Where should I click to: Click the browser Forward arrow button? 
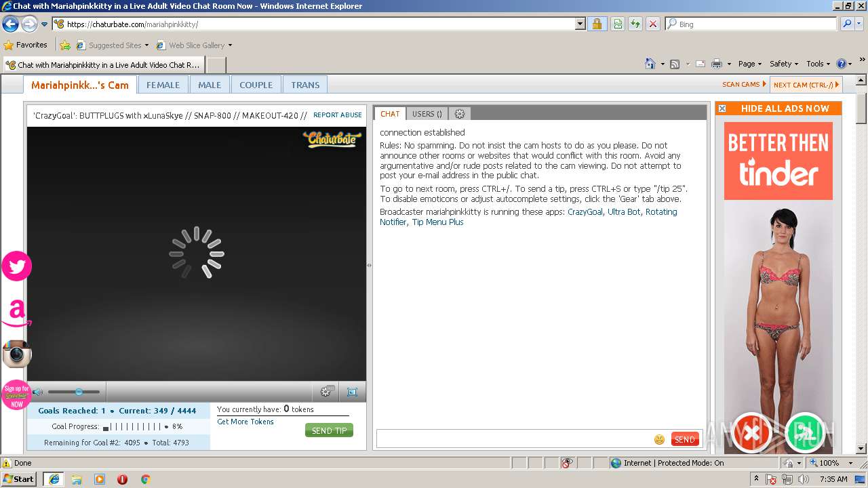tap(29, 24)
